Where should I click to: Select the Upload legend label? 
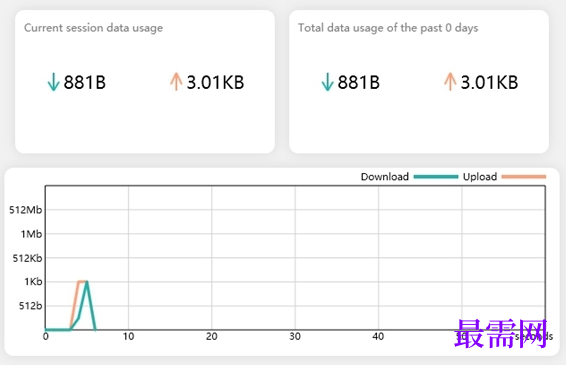tap(480, 177)
